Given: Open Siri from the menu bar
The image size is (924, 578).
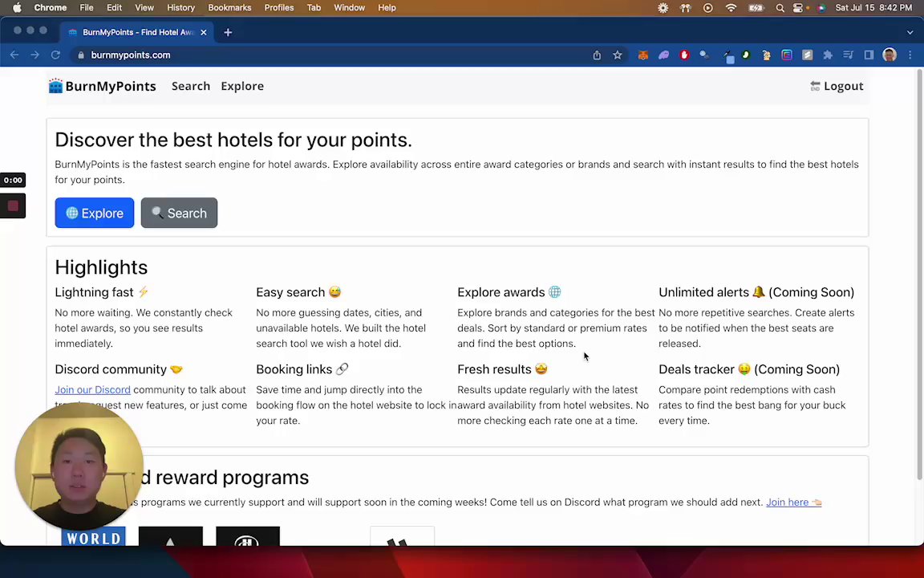Looking at the screenshot, I should (821, 8).
